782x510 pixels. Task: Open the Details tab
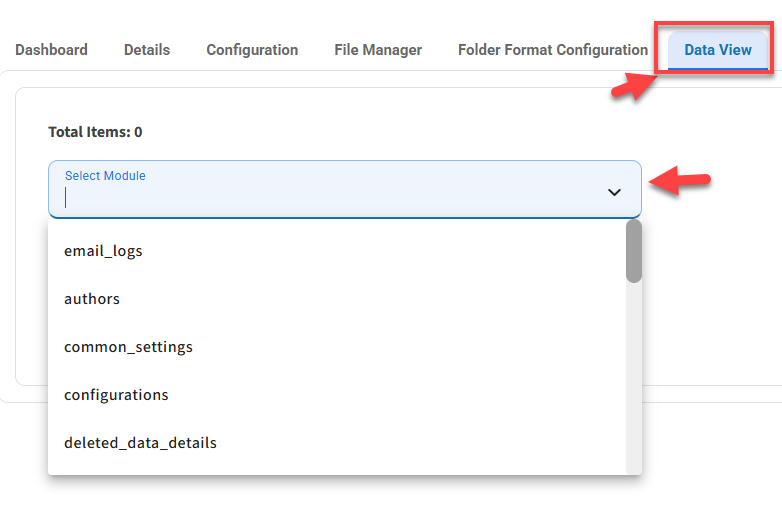147,50
